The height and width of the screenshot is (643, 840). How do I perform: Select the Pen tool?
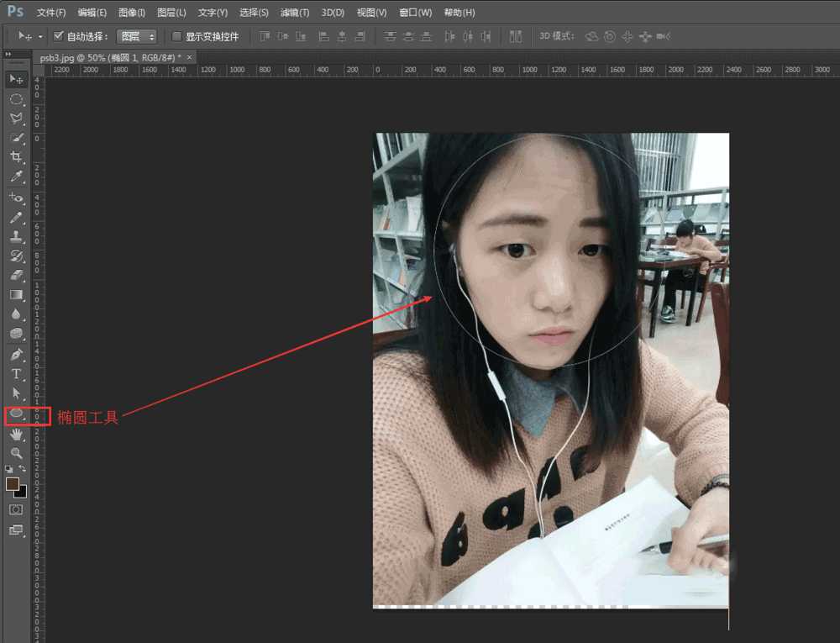click(17, 353)
